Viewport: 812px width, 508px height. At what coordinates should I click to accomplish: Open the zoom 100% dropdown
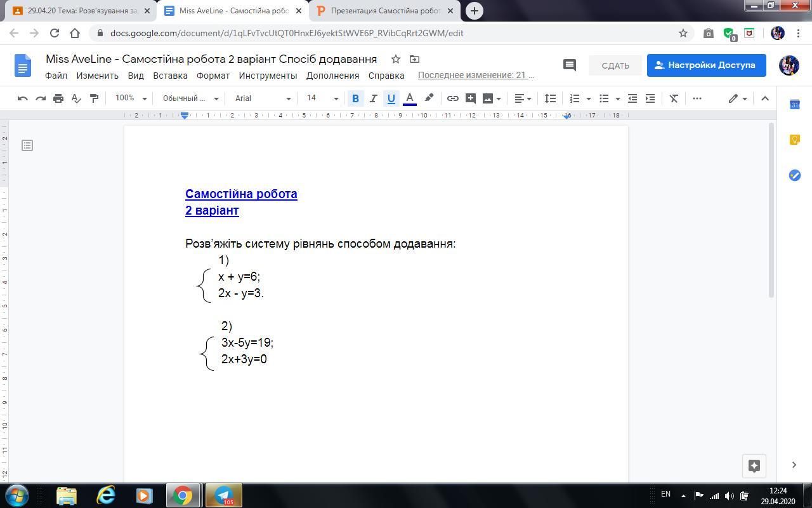tap(131, 98)
